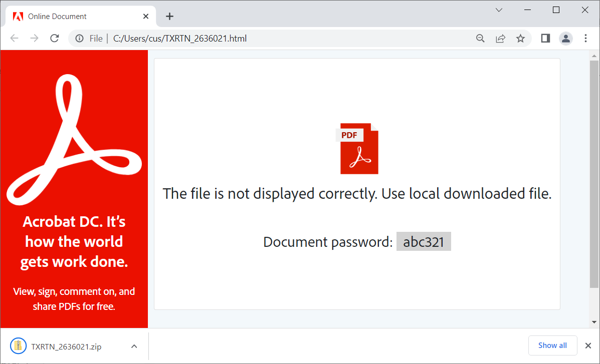This screenshot has height=364, width=600.
Task: Open the downloaded TXRTN_2636021.zip file
Action: [65, 346]
